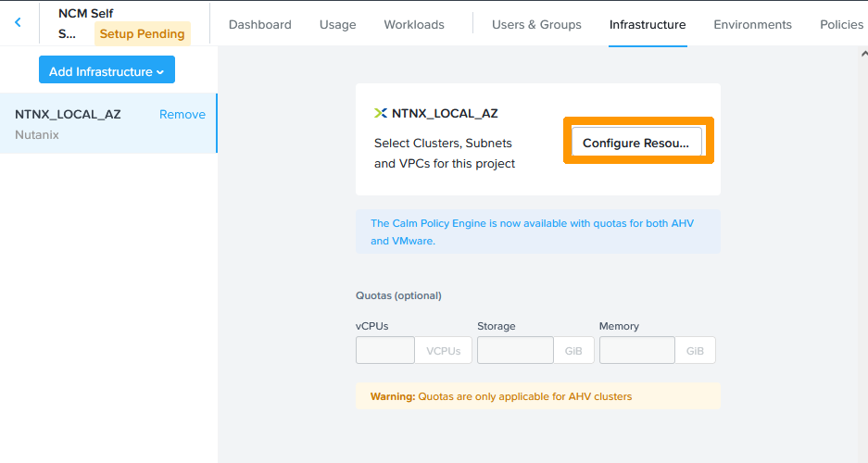
Task: Select the Memory quota input box
Action: [637, 351]
